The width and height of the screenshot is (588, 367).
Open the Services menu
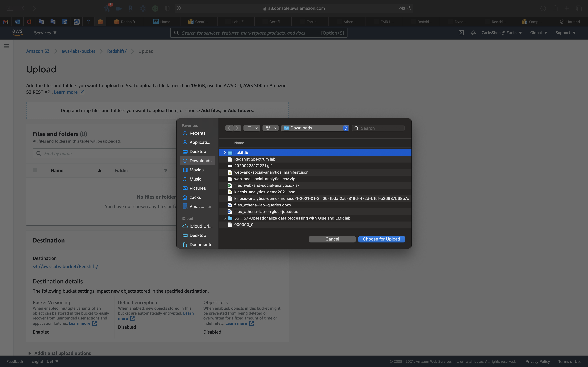click(45, 33)
